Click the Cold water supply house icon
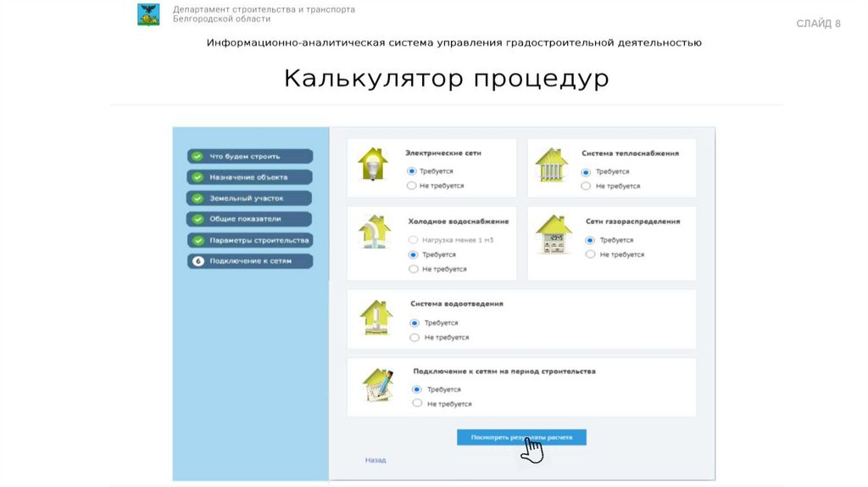Screen dimensions: 868x487 (x=373, y=233)
